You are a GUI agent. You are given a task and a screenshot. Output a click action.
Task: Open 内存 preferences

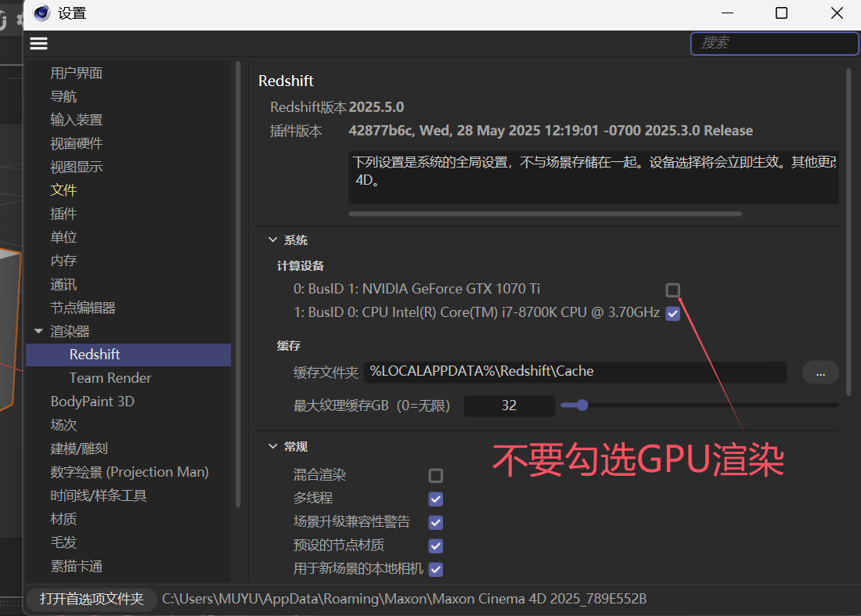tap(63, 260)
